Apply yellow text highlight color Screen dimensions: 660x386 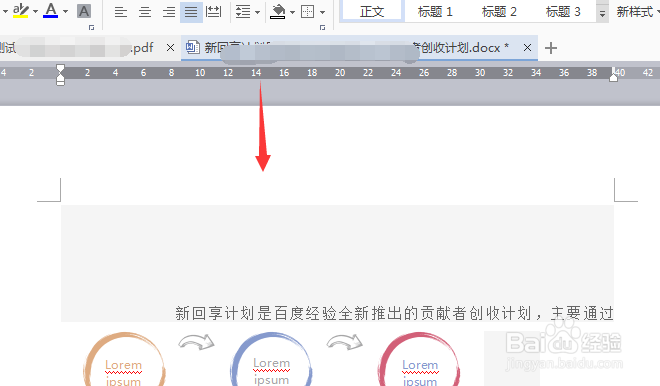tap(20, 11)
